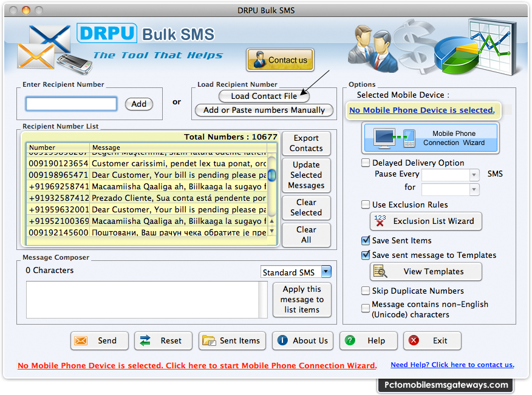Click Load Contact File button
The width and height of the screenshot is (532, 395).
coord(264,96)
